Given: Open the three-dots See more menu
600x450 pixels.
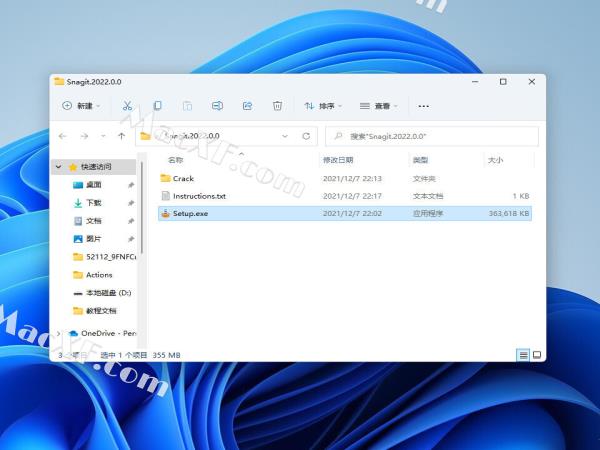Looking at the screenshot, I should [423, 106].
